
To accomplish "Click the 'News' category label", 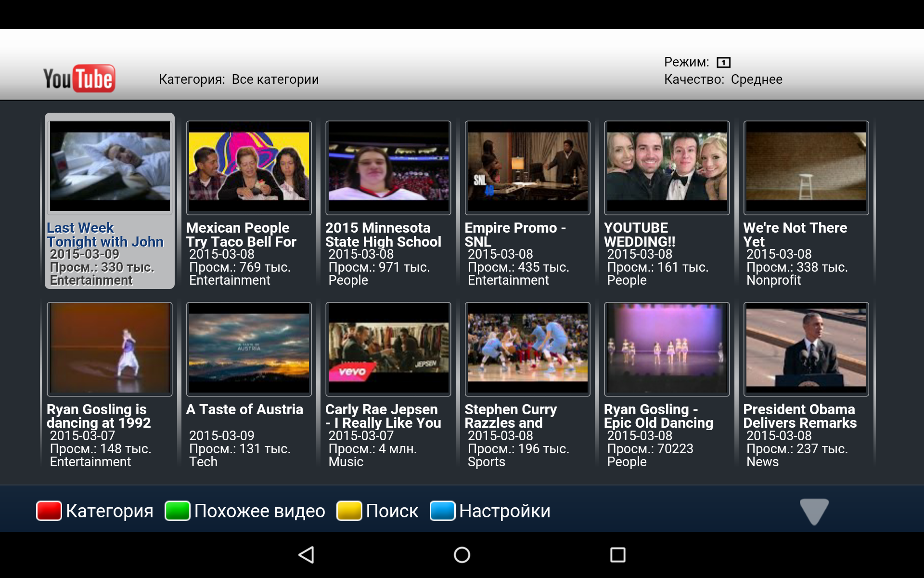I will point(762,462).
